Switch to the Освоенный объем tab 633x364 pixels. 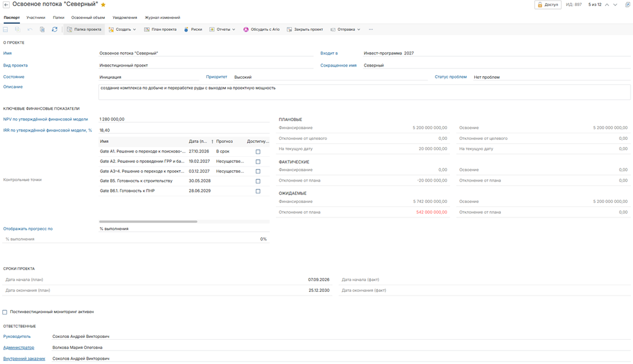tap(88, 18)
